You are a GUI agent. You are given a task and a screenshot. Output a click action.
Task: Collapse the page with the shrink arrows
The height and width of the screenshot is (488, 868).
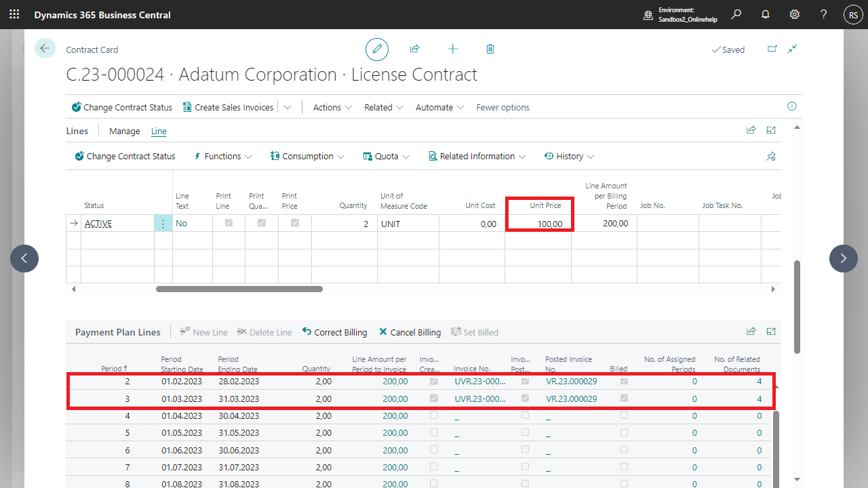(x=793, y=49)
